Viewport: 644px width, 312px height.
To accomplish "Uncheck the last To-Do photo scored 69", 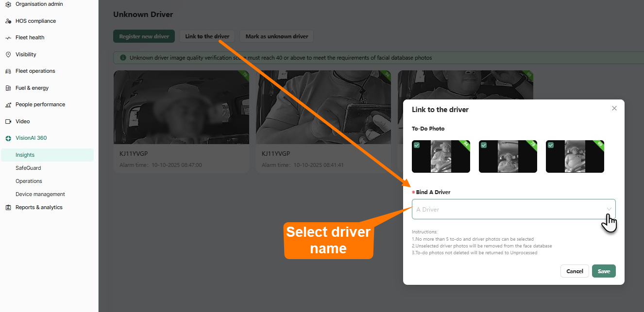I will point(551,145).
